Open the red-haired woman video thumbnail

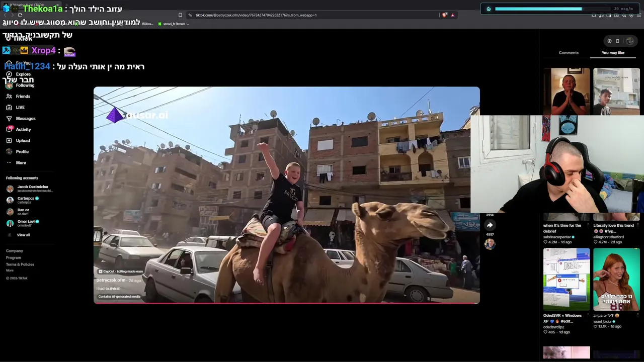(x=616, y=280)
